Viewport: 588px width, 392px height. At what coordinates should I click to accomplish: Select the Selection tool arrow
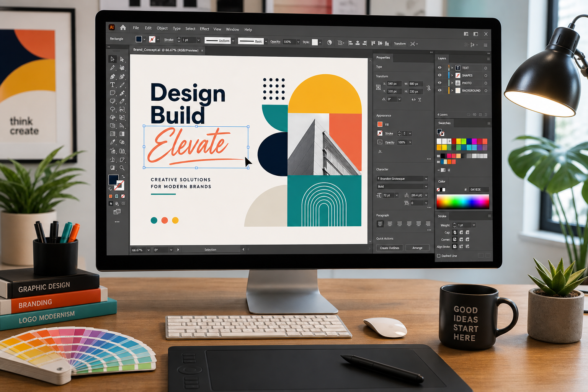pyautogui.click(x=112, y=59)
